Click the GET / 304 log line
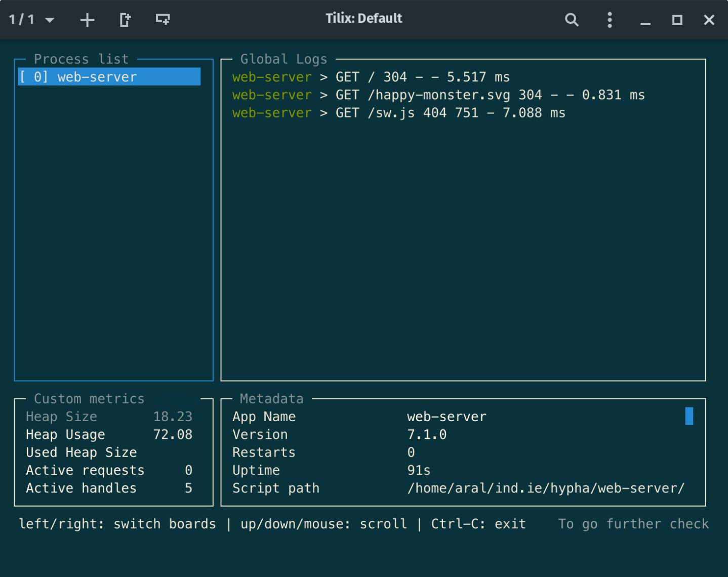This screenshot has height=577, width=728. coord(371,77)
